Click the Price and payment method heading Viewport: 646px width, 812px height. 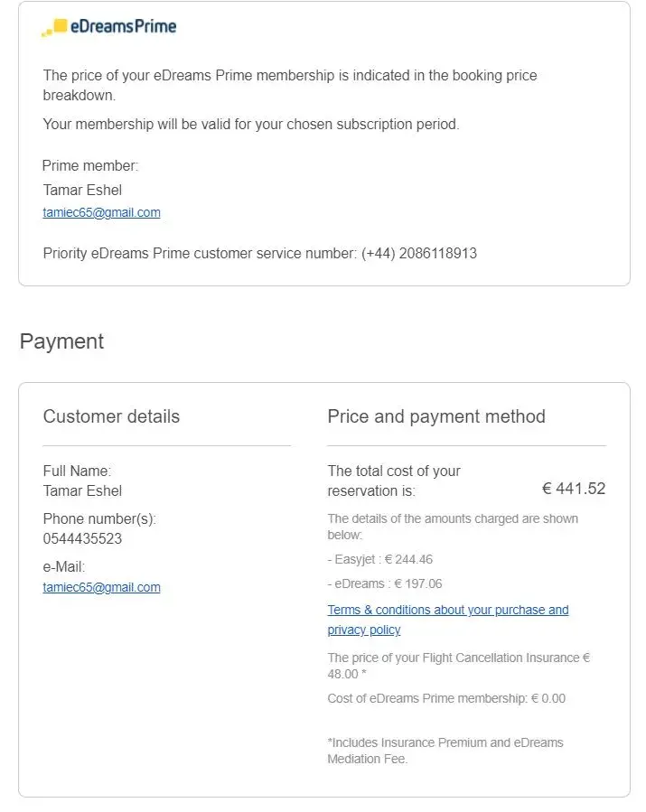436,416
